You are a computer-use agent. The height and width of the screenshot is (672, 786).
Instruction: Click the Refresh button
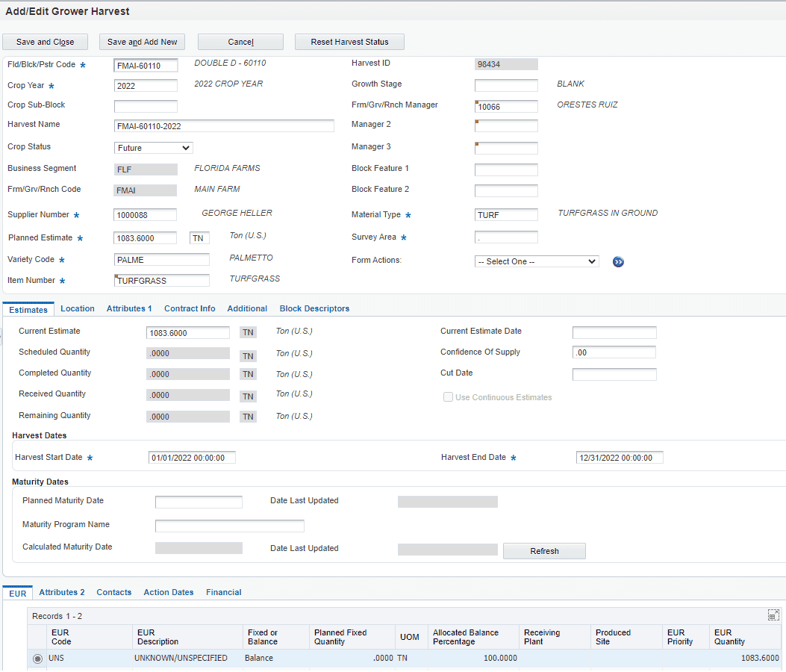(544, 551)
